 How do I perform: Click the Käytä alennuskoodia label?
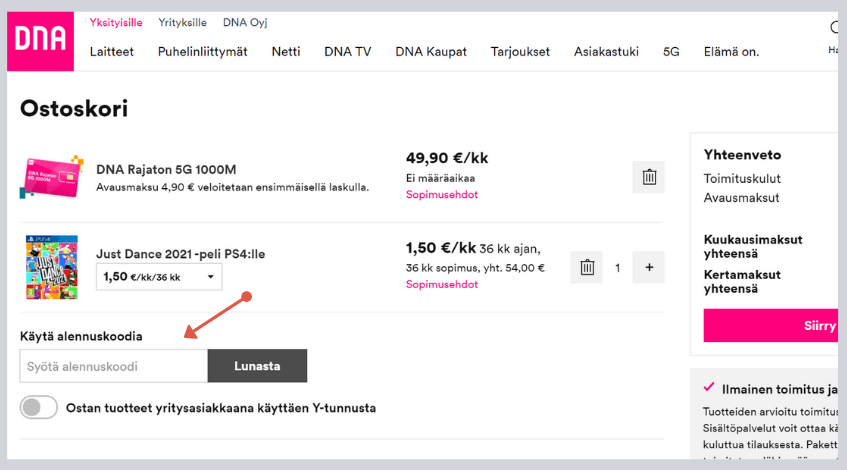pyautogui.click(x=81, y=336)
